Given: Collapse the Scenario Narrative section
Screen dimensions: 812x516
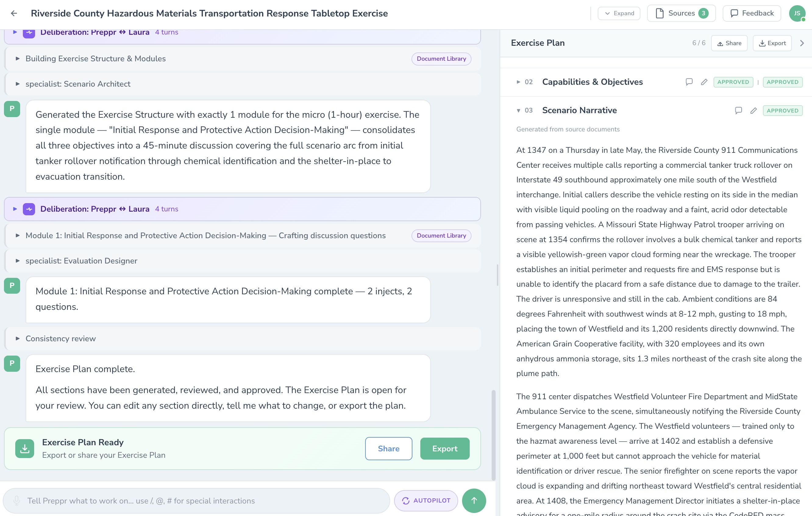Looking at the screenshot, I should pos(518,111).
